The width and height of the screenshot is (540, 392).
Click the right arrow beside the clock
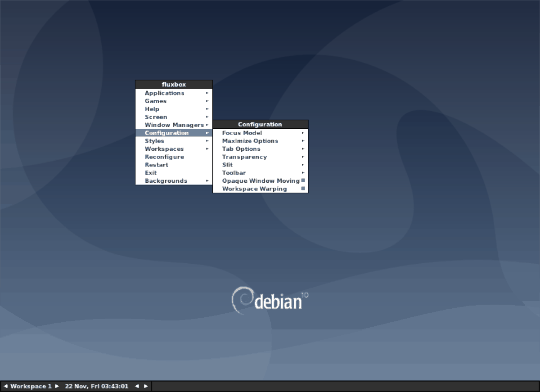(145, 386)
